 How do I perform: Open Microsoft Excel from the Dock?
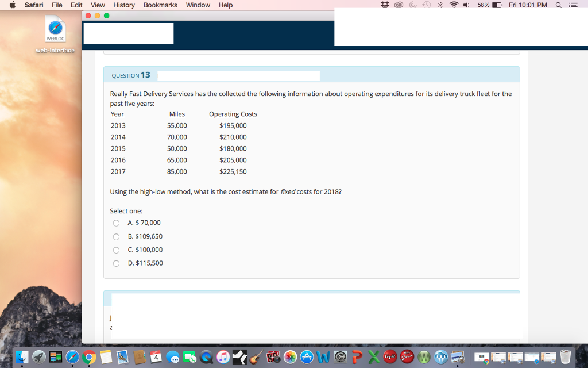(373, 357)
